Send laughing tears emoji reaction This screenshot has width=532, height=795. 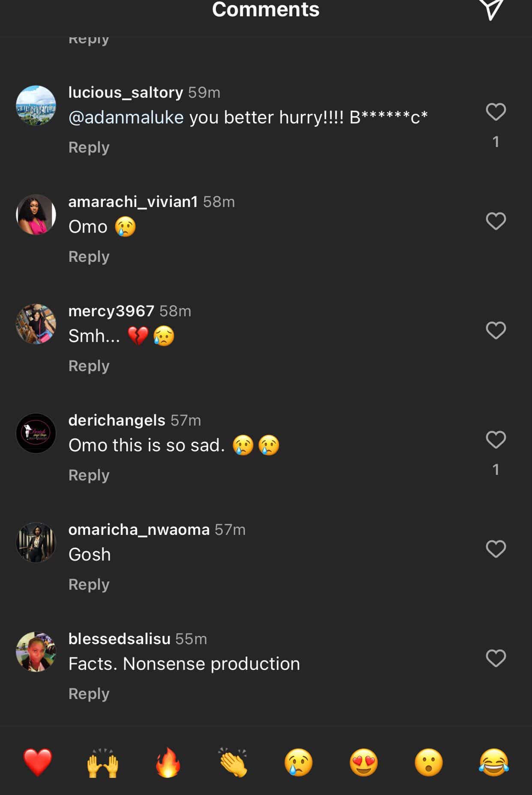(x=494, y=762)
